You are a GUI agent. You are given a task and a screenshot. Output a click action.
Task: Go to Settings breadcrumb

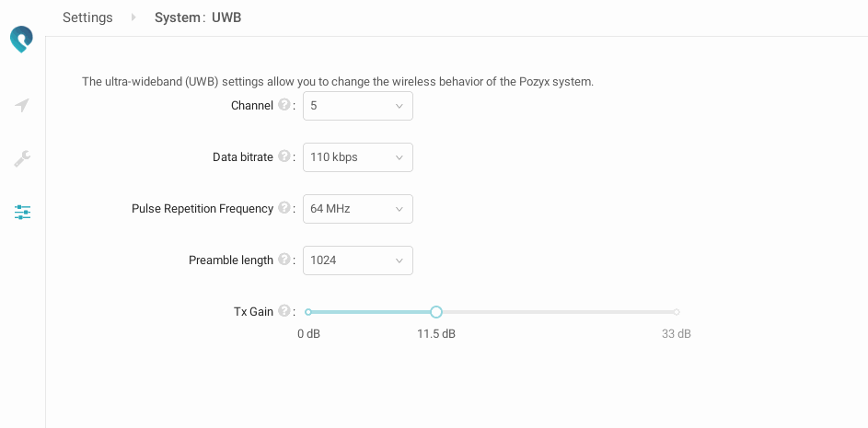pyautogui.click(x=87, y=17)
